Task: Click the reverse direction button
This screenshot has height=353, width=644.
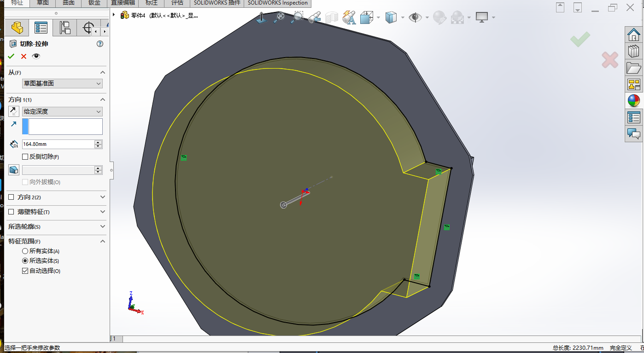Action: pyautogui.click(x=14, y=111)
